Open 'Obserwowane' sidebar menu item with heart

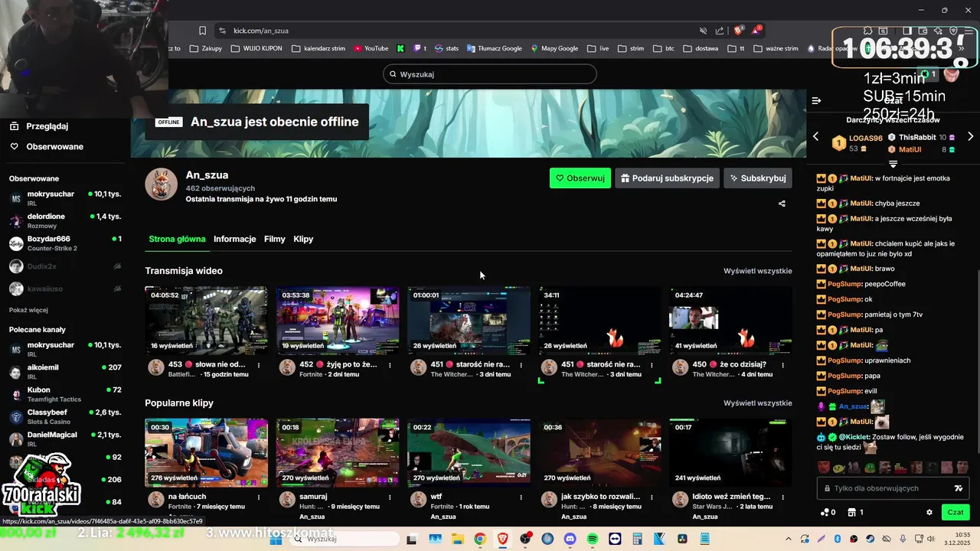(x=47, y=146)
